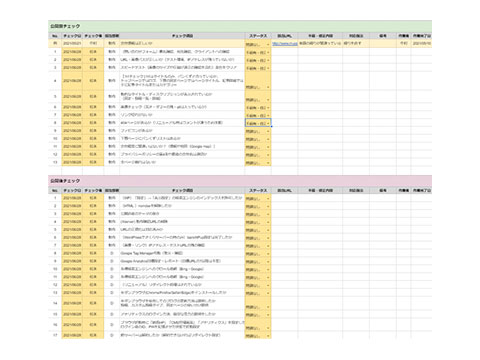The height and width of the screenshot is (360, 480).
Task: Open status dropdown for row 13 in 公開前チェック
Action: pyautogui.click(x=268, y=163)
